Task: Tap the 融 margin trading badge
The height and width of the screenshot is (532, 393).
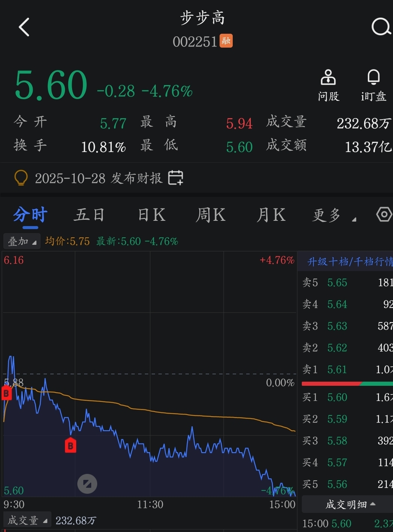Action: pyautogui.click(x=226, y=41)
